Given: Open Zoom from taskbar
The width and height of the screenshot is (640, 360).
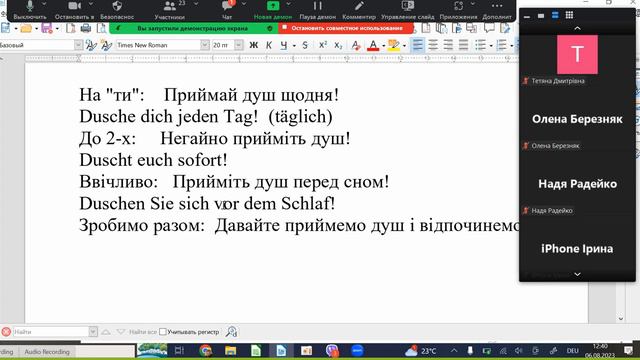Looking at the screenshot, I should pos(357,351).
